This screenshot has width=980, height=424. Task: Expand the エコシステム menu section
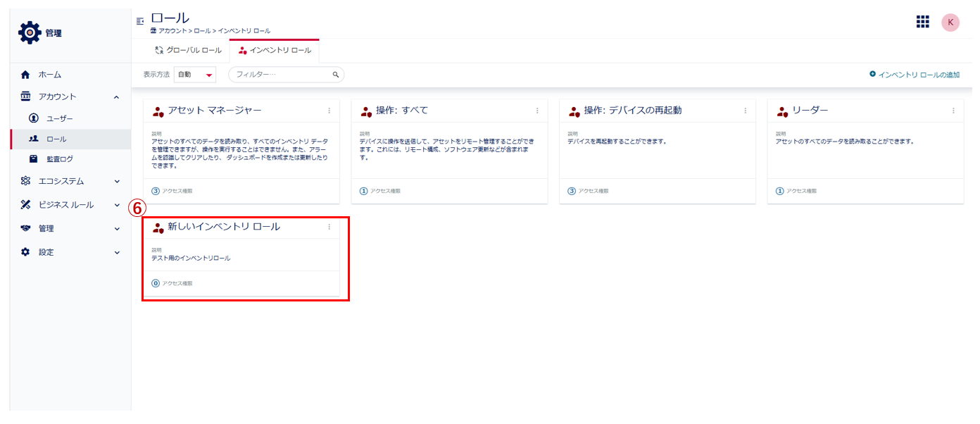tap(117, 181)
